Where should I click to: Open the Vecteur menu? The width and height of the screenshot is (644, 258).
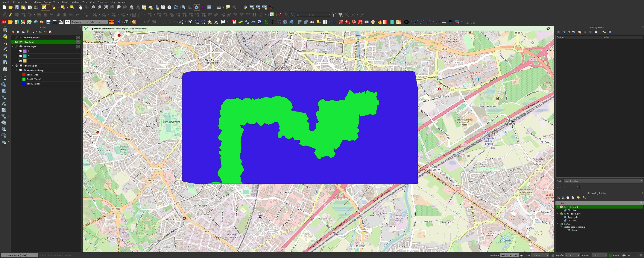coord(122,2)
